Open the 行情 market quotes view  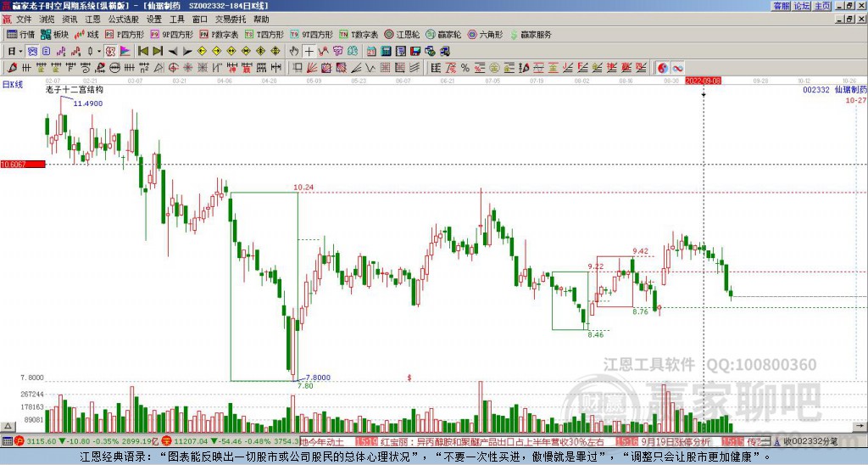coord(20,34)
